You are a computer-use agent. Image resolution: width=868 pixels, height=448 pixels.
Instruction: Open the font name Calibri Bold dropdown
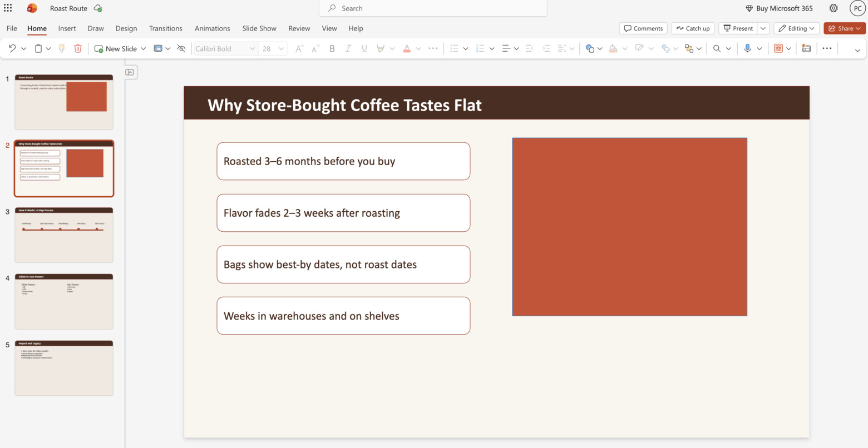(252, 48)
